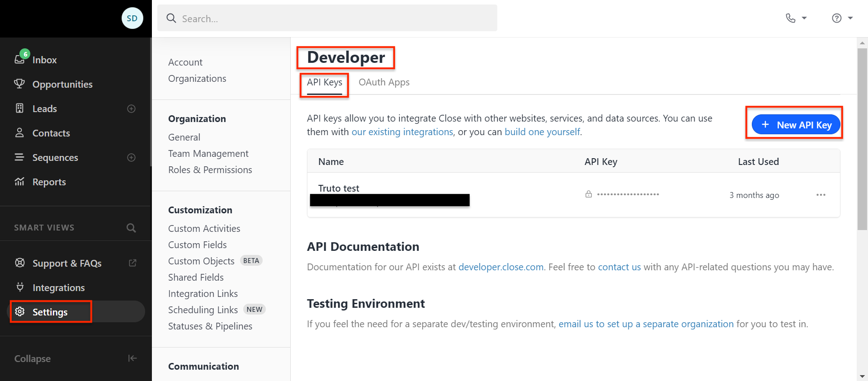Viewport: 868px width, 381px height.
Task: Open Shared Fields settings
Action: coord(196,278)
